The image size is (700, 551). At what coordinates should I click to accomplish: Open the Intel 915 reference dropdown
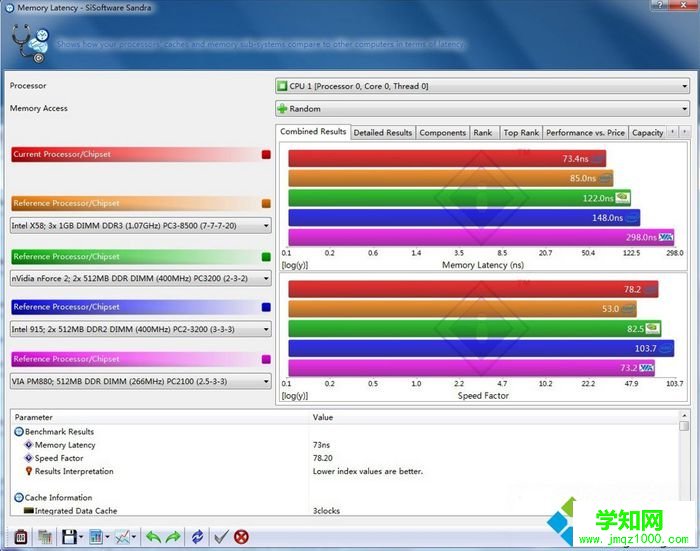141,329
